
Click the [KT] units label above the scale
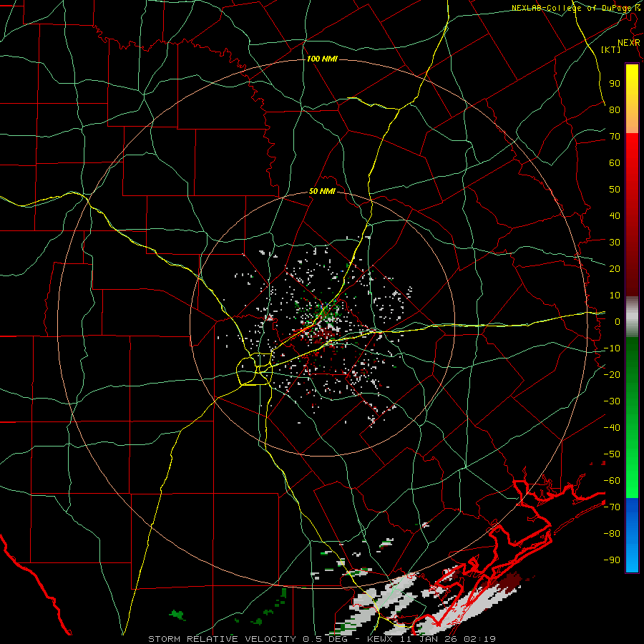(x=611, y=49)
